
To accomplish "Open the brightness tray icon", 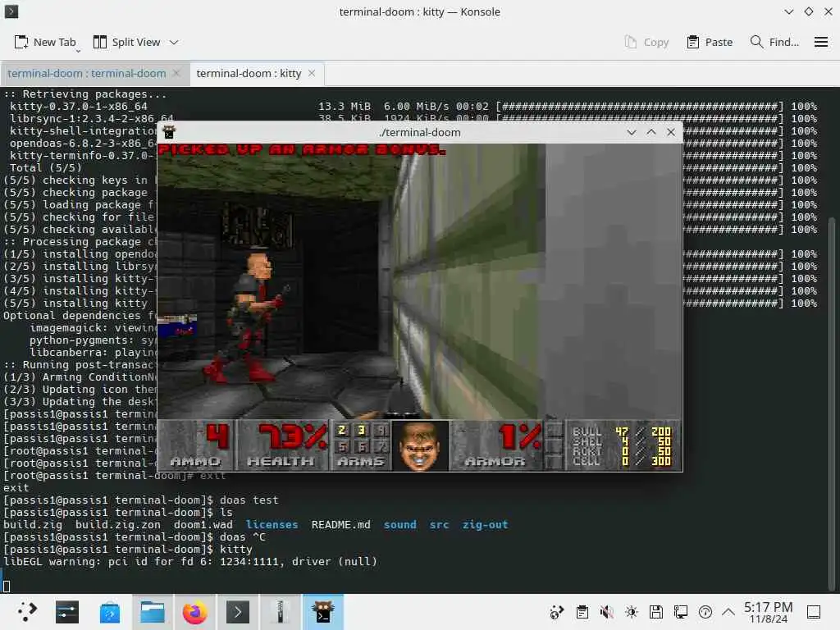I will [631, 612].
